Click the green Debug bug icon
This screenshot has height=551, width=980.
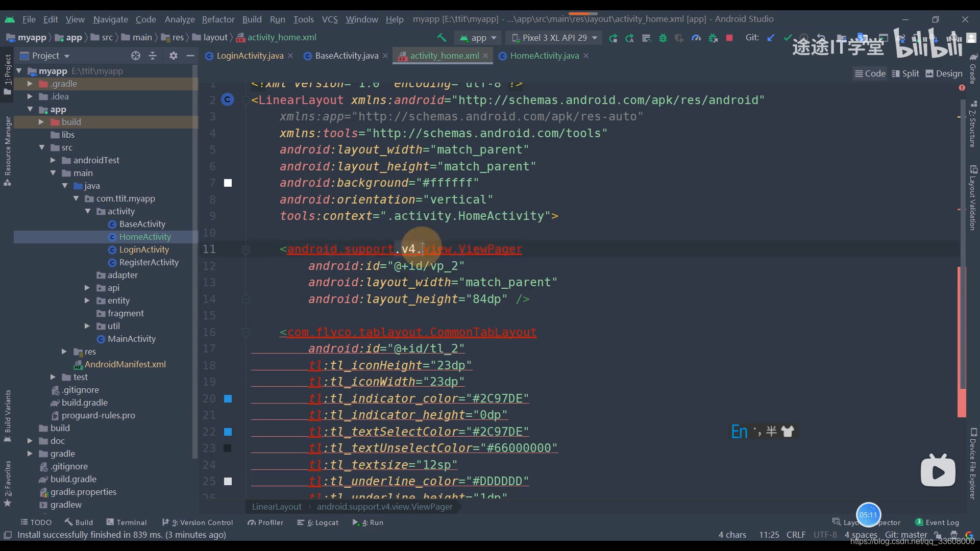(x=663, y=38)
